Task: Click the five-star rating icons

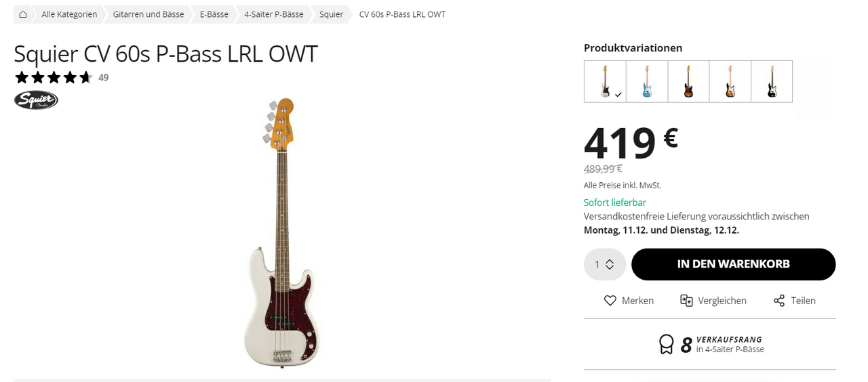Action: (53, 77)
